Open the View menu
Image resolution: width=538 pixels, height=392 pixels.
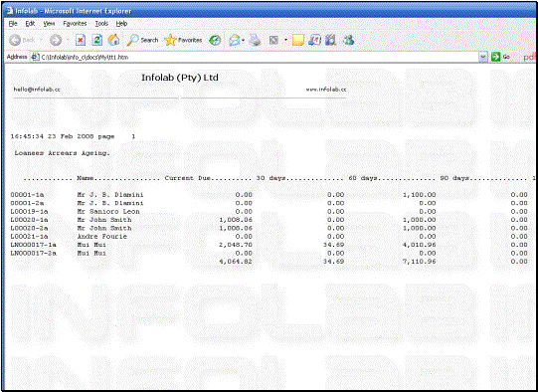point(49,24)
